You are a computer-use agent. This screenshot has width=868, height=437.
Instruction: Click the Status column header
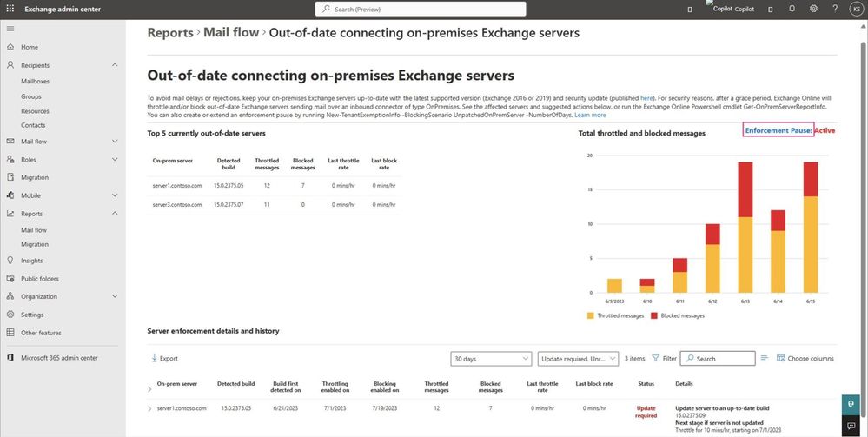click(646, 383)
